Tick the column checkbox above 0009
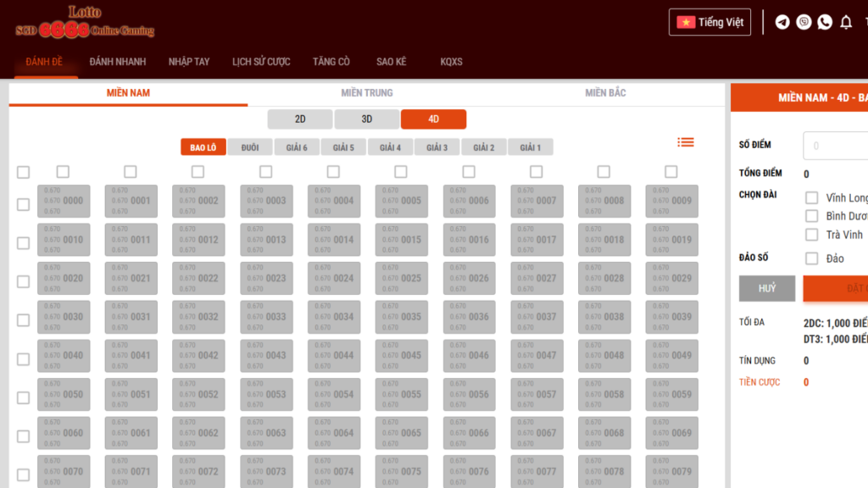The width and height of the screenshot is (868, 488). [671, 172]
